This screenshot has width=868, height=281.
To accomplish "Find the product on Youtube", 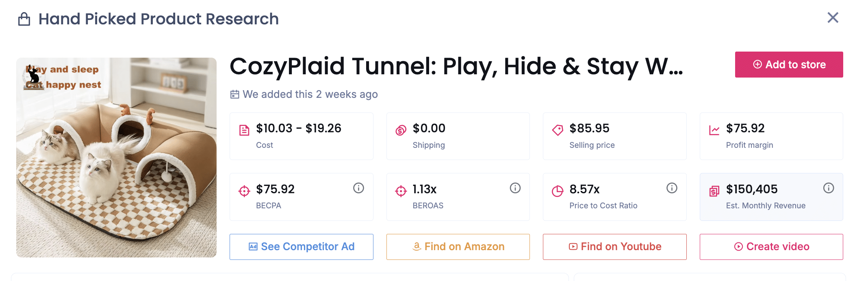I will pos(614,246).
